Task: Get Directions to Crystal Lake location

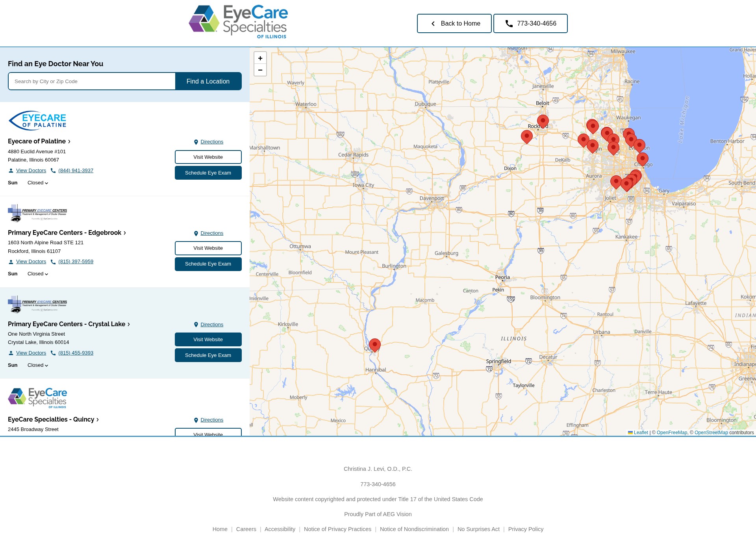Action: (x=212, y=325)
